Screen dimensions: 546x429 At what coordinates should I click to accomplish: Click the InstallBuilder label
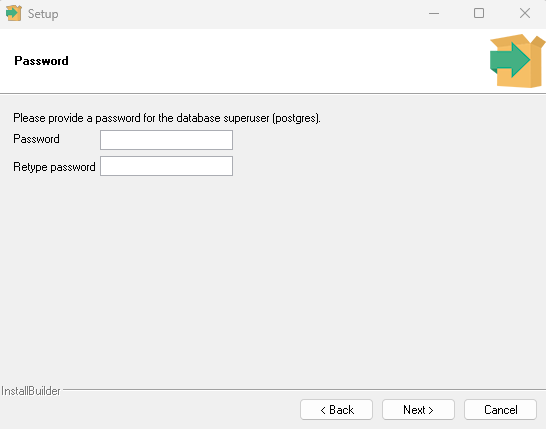31,391
